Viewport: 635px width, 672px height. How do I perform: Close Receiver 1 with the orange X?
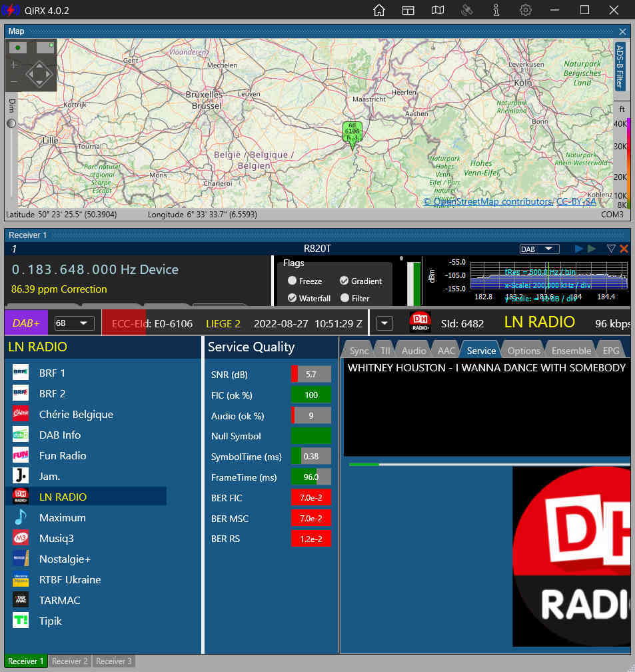pos(624,249)
